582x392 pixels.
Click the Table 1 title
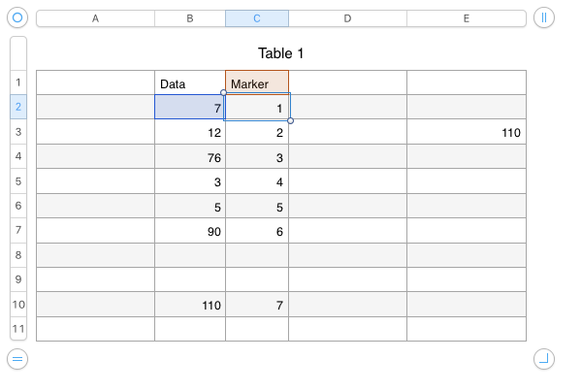click(287, 53)
